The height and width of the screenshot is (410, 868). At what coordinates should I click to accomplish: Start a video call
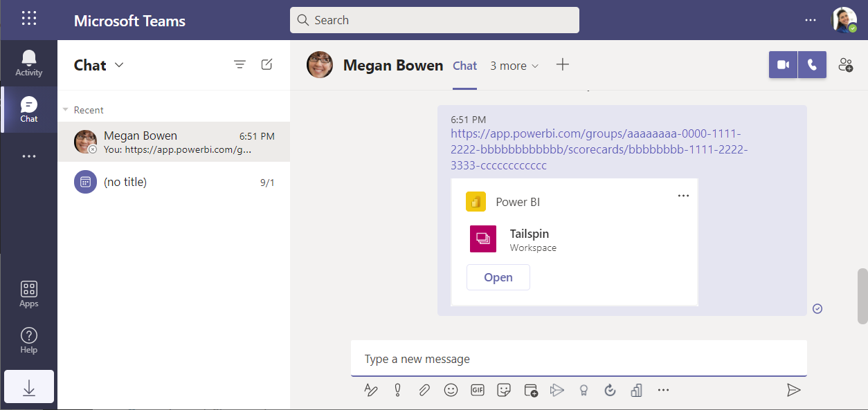click(x=784, y=64)
